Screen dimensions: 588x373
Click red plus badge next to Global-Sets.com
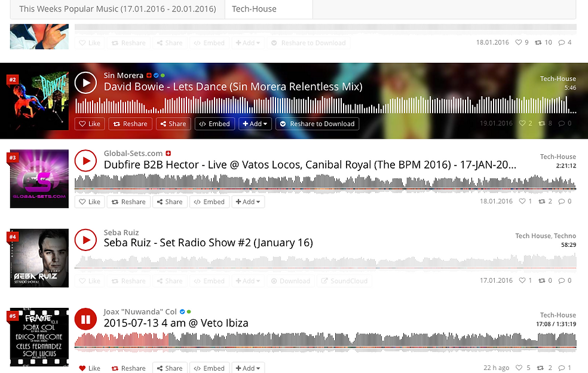(169, 154)
